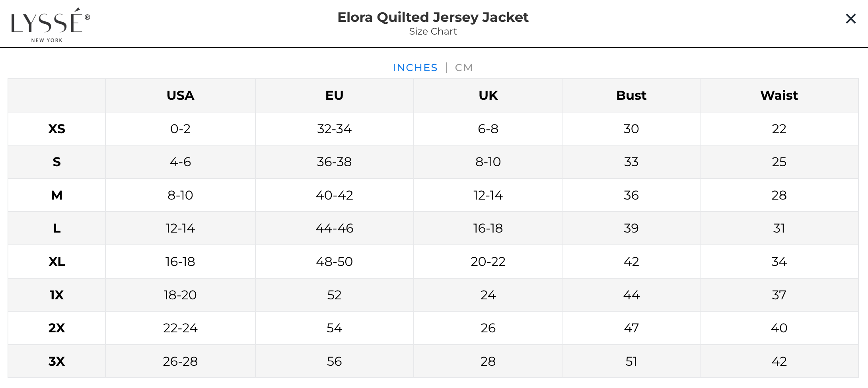
Task: Click the EU column header
Action: [334, 96]
